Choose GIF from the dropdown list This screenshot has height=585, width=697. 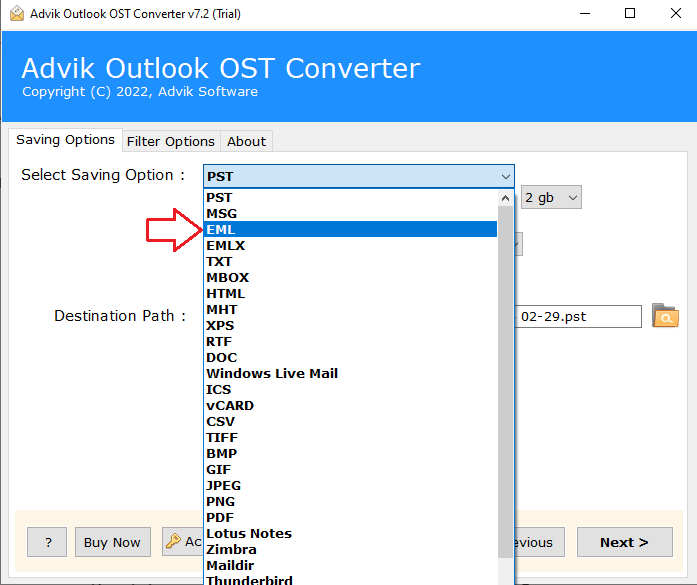point(350,469)
